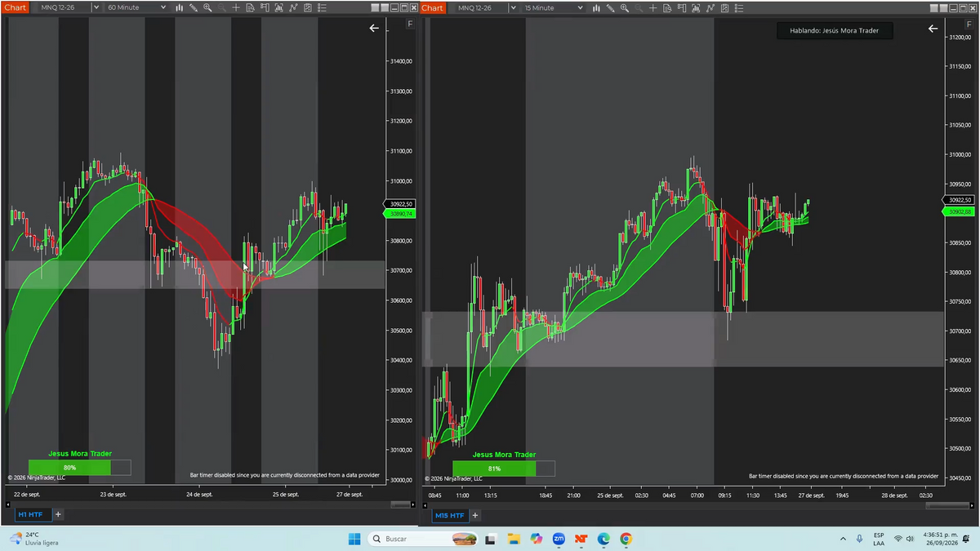This screenshot has height=551, width=980.
Task: Open Chrome in taskbar
Action: click(x=626, y=539)
